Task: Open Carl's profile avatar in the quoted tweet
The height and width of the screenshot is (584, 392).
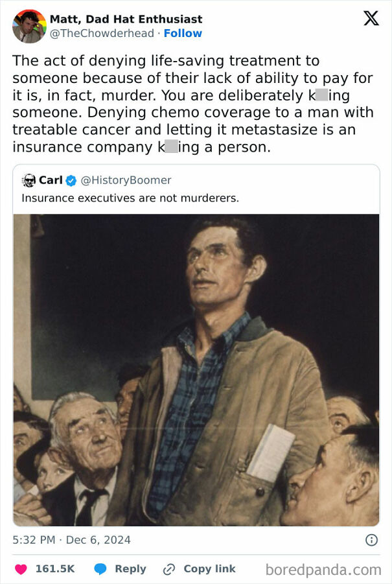Action: tap(29, 180)
